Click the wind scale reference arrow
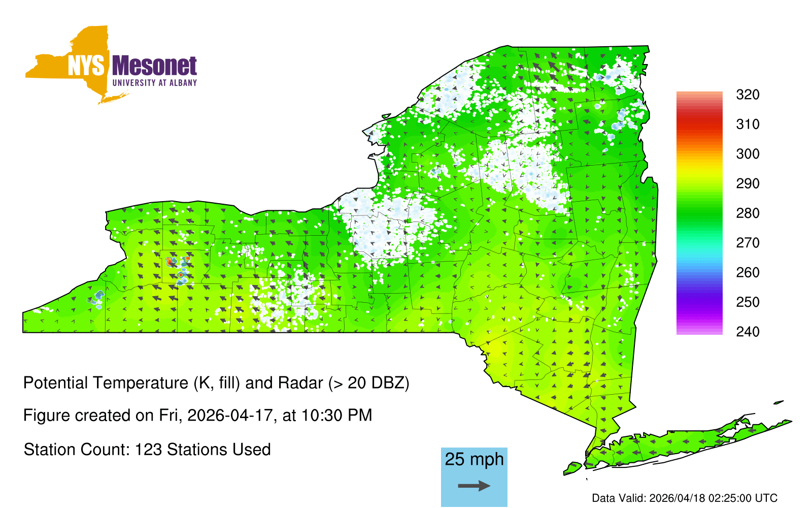 474,486
